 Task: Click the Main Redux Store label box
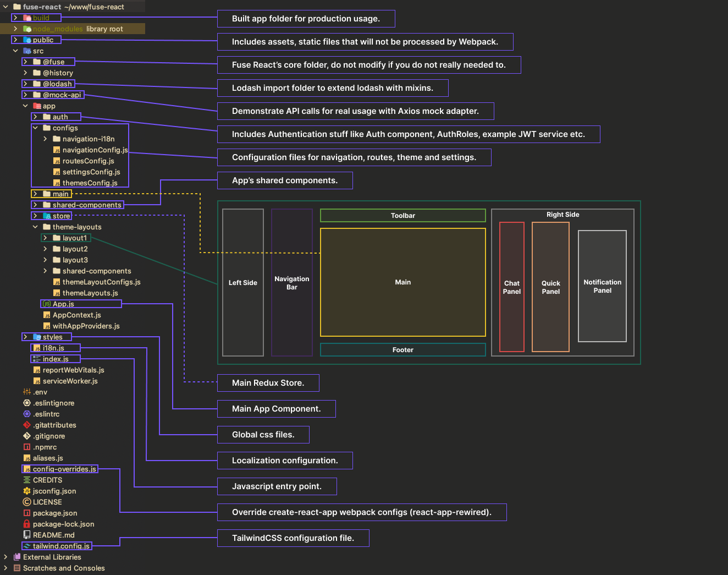tap(268, 383)
